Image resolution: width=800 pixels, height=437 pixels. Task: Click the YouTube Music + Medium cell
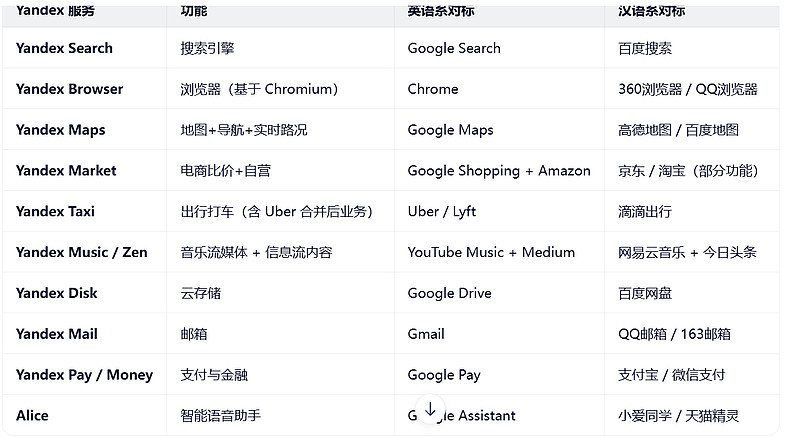(491, 252)
